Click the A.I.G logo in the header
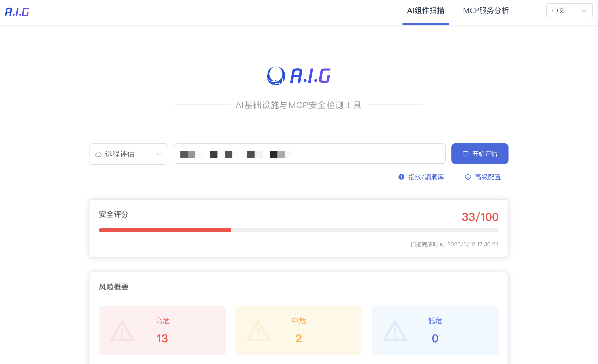The image size is (598, 364). [17, 12]
